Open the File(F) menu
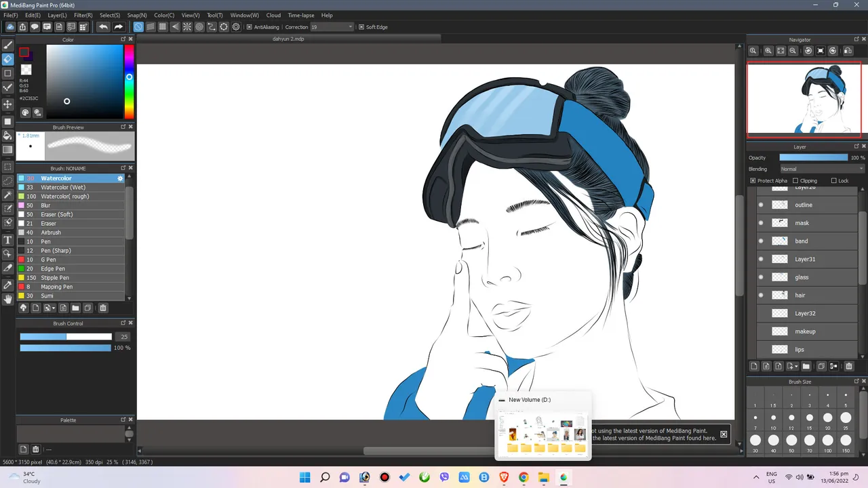868x488 pixels. pos(10,15)
